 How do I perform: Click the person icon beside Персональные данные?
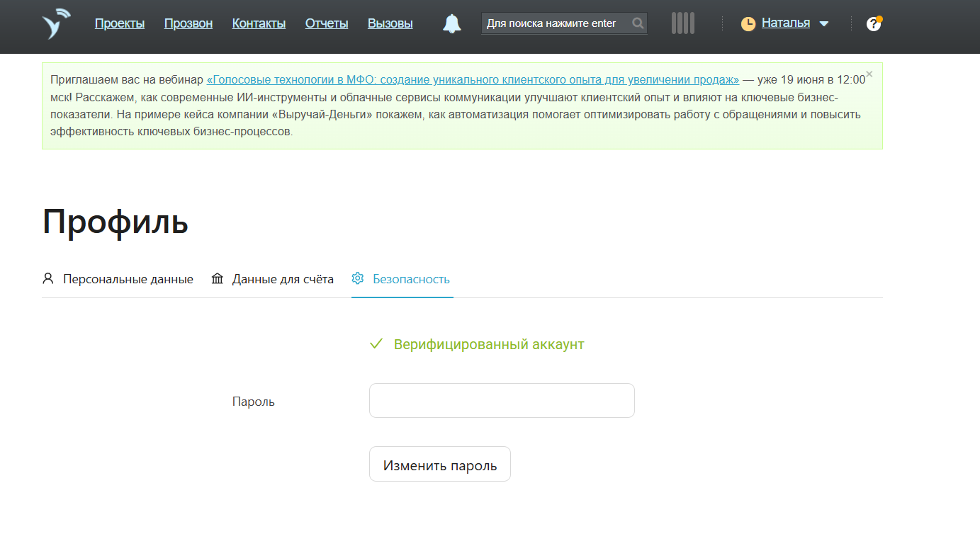48,278
